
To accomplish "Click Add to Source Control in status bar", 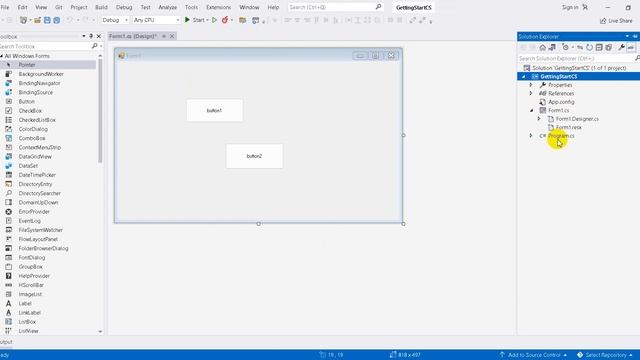I will click(x=533, y=355).
